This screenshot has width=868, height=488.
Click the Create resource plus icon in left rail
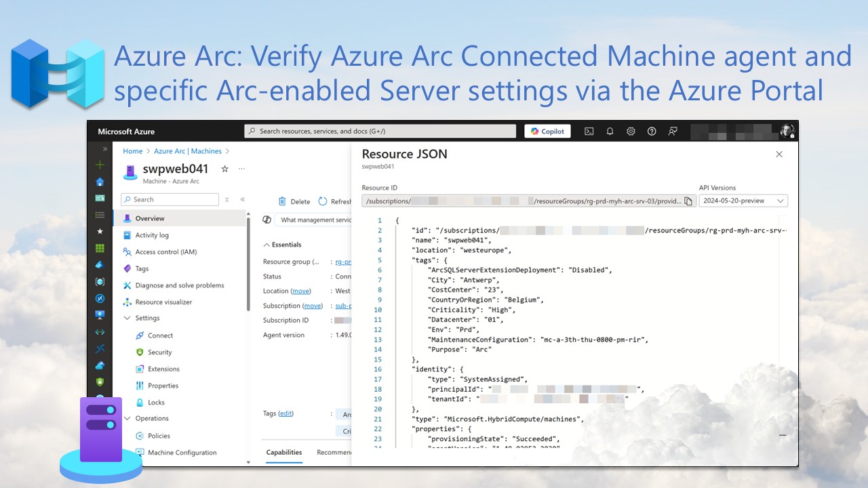[x=100, y=164]
